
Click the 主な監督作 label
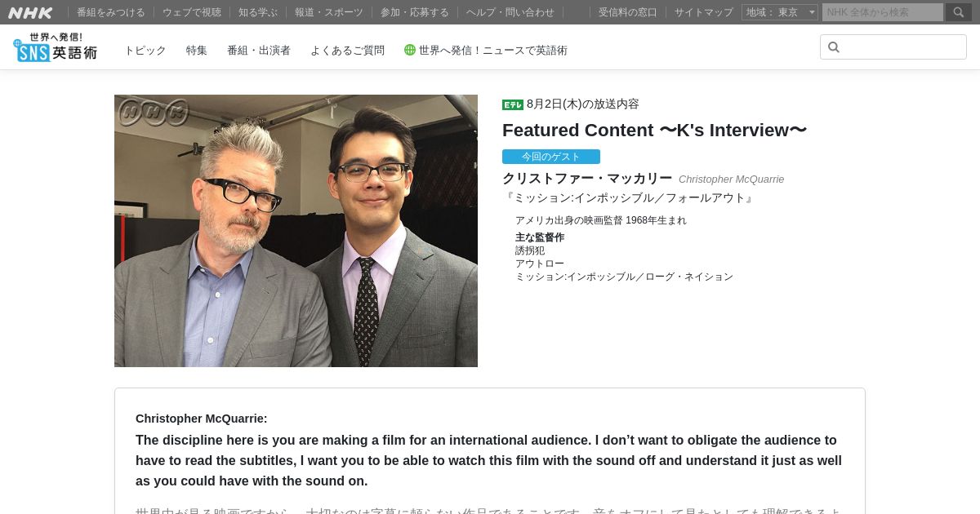coord(540,237)
